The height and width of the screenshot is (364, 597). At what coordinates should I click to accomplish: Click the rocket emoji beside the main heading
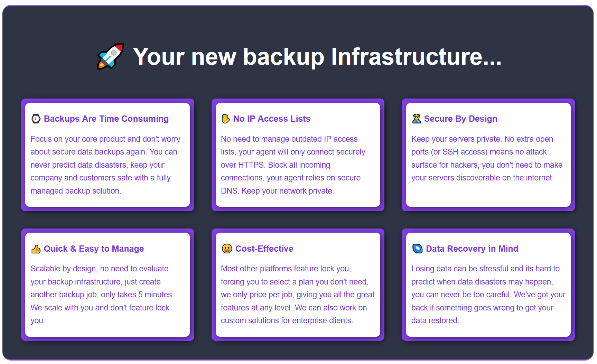(111, 56)
